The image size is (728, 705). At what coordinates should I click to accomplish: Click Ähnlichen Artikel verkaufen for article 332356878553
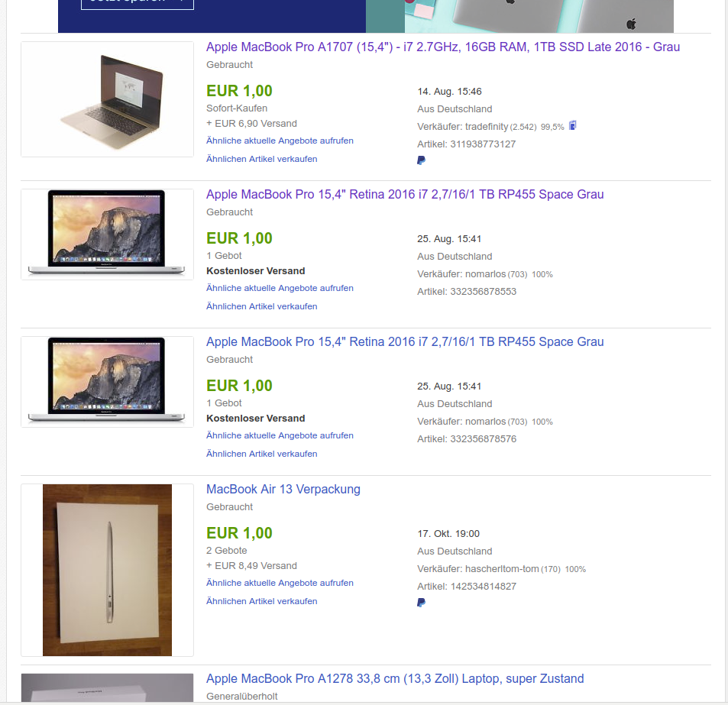(x=262, y=306)
